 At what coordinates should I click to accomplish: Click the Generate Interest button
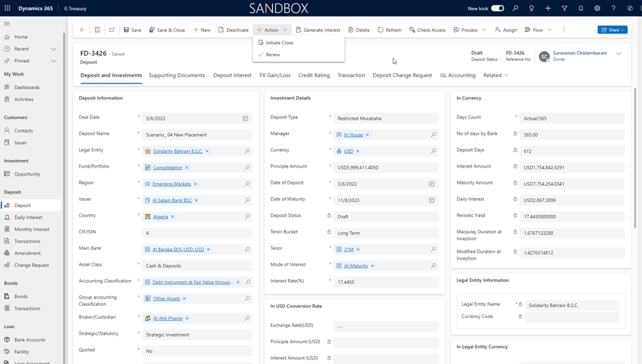click(318, 30)
